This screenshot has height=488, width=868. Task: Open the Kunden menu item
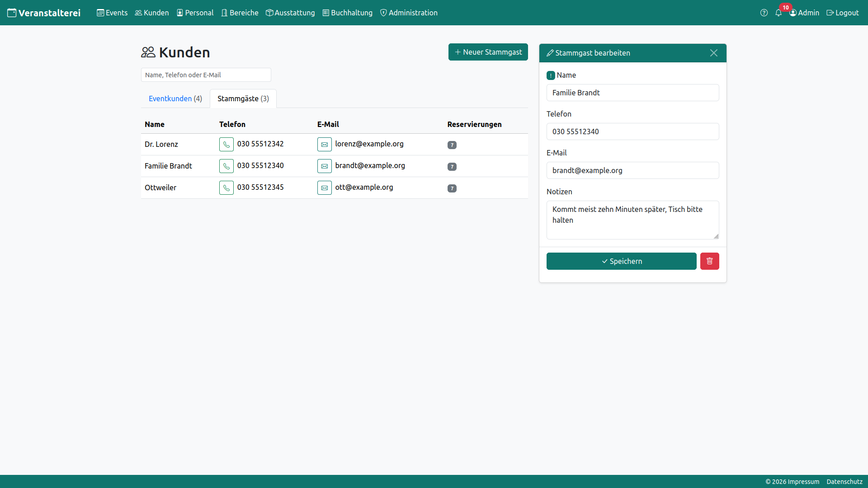click(x=152, y=13)
